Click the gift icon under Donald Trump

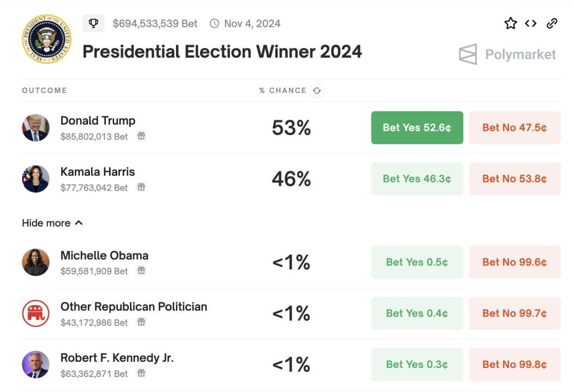141,136
